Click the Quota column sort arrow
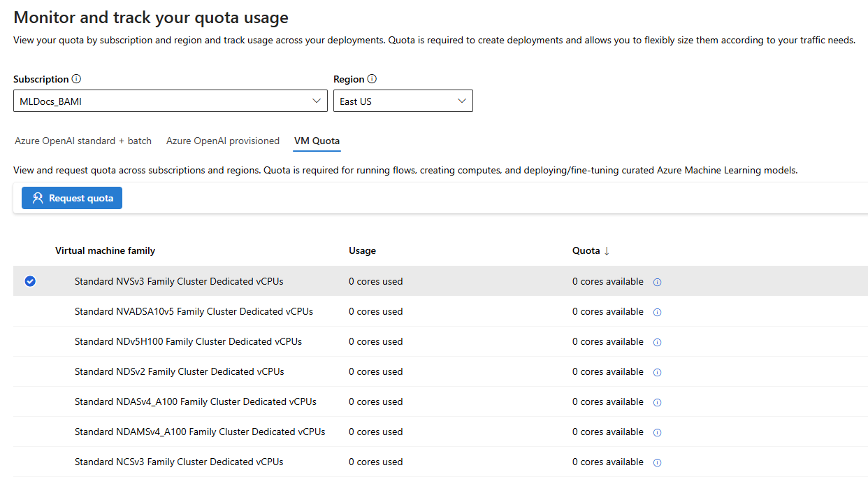868x477 pixels. pyautogui.click(x=607, y=250)
